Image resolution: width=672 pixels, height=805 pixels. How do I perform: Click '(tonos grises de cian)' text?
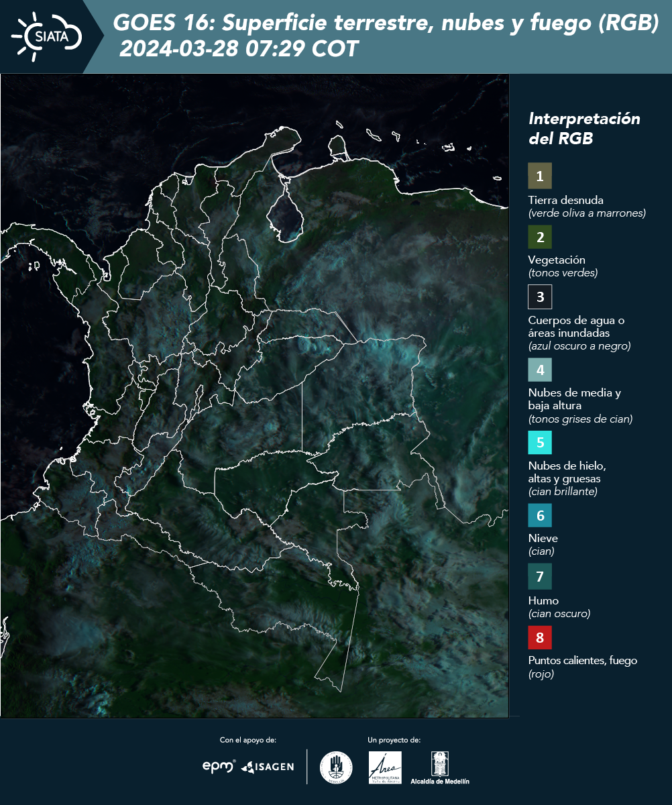pos(580,419)
